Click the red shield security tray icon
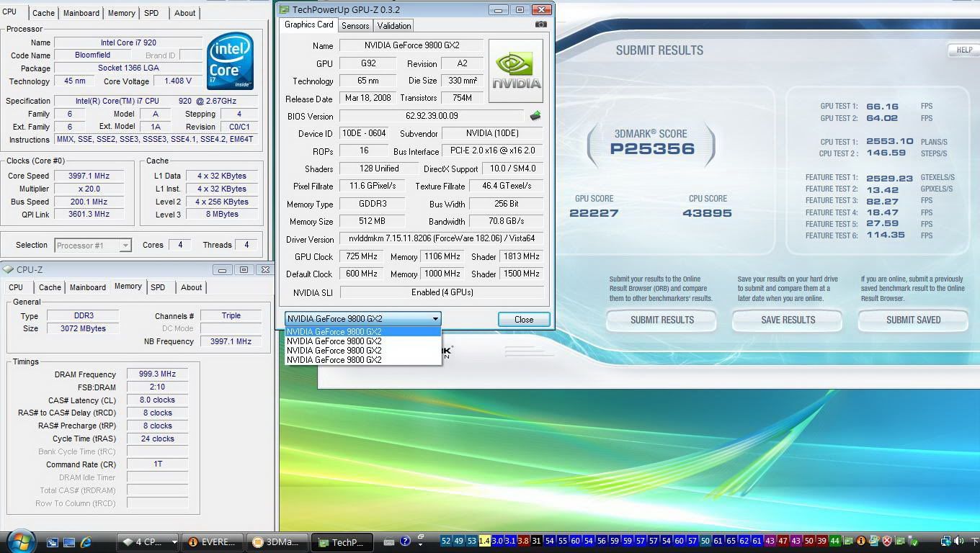Viewport: 980px width, 553px height. click(x=887, y=541)
